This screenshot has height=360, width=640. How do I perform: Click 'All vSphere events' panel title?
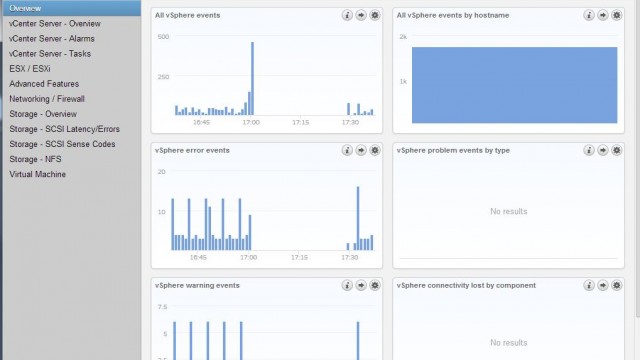point(187,15)
